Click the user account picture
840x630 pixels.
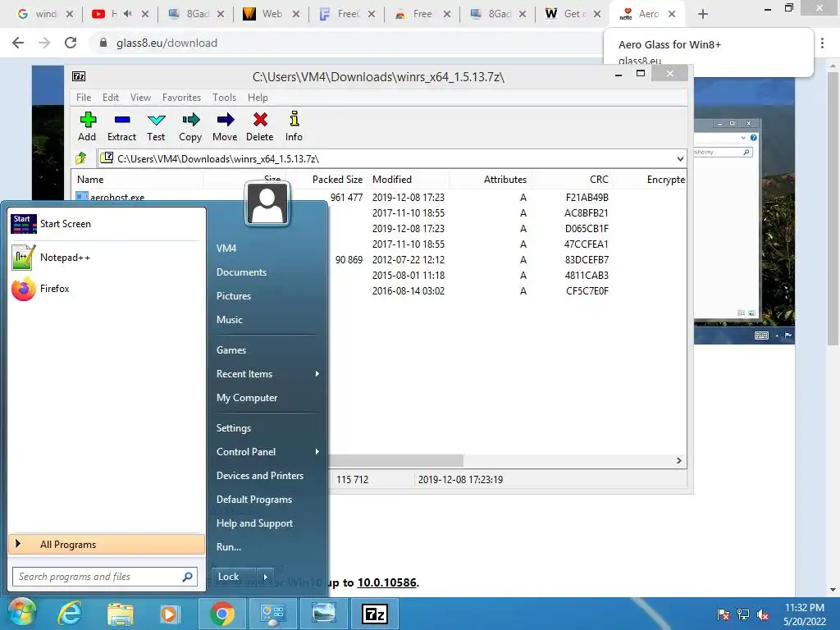267,203
